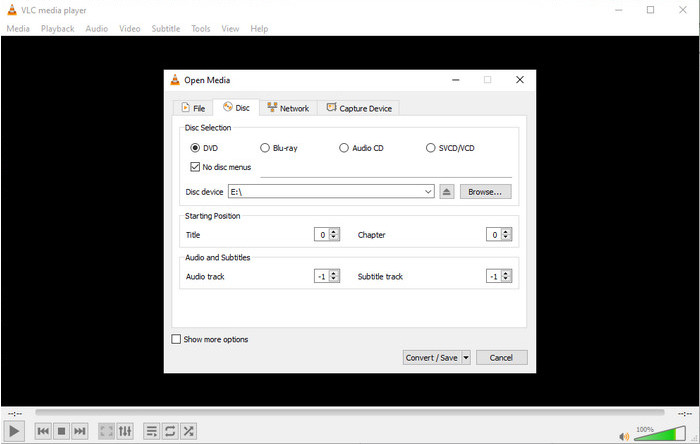The image size is (700, 444).
Task: Open the Convert / Save dropdown arrow
Action: [466, 357]
